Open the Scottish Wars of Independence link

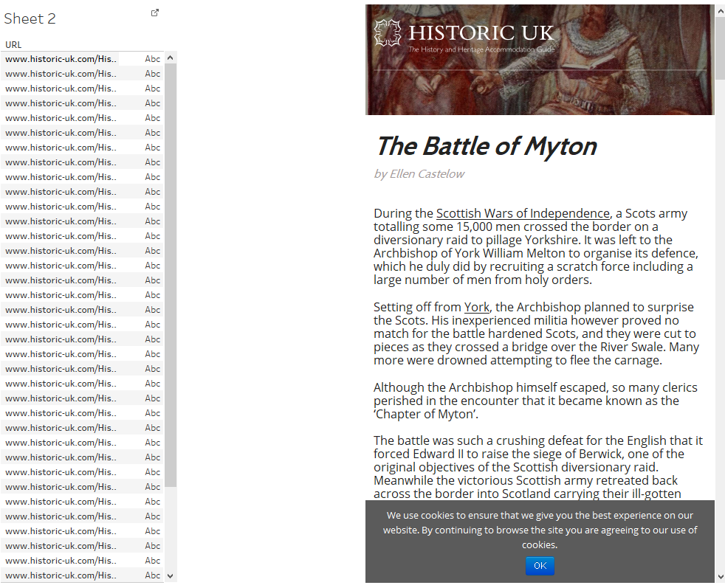tap(523, 213)
